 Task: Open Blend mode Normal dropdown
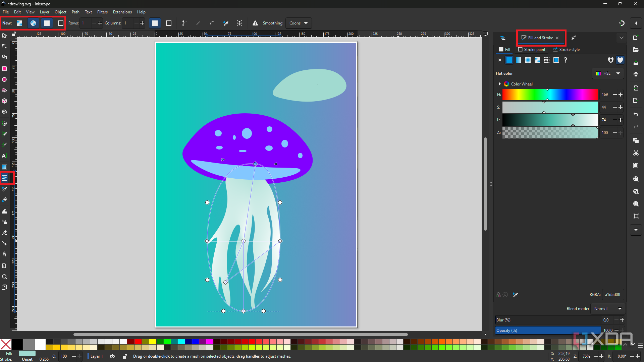608,309
